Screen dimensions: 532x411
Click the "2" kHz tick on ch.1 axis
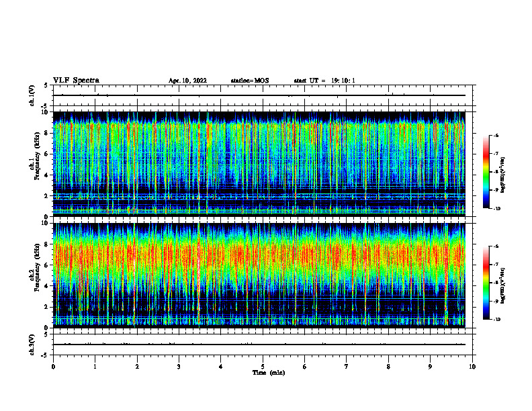pyautogui.click(x=47, y=195)
